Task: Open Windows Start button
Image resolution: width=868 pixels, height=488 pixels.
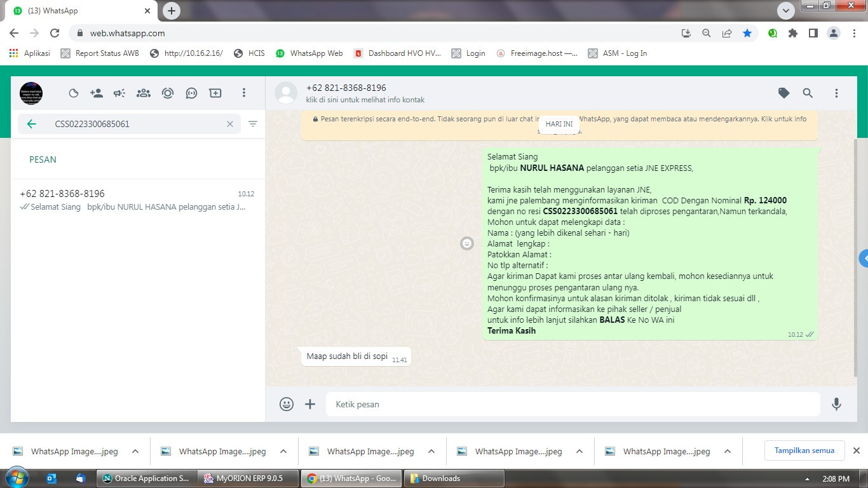Action: 17,478
